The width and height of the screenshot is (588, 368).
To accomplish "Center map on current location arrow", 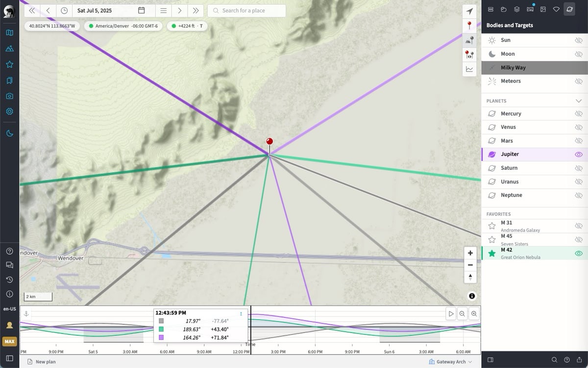I will (x=469, y=11).
